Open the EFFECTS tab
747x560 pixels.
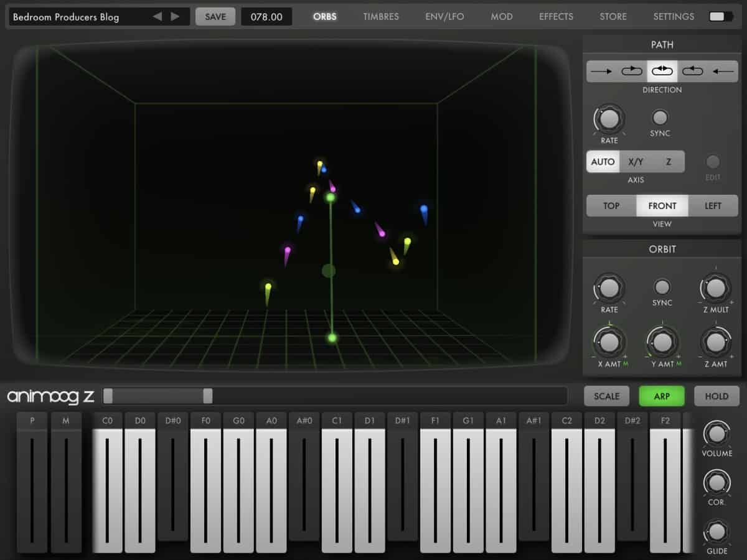click(x=556, y=17)
